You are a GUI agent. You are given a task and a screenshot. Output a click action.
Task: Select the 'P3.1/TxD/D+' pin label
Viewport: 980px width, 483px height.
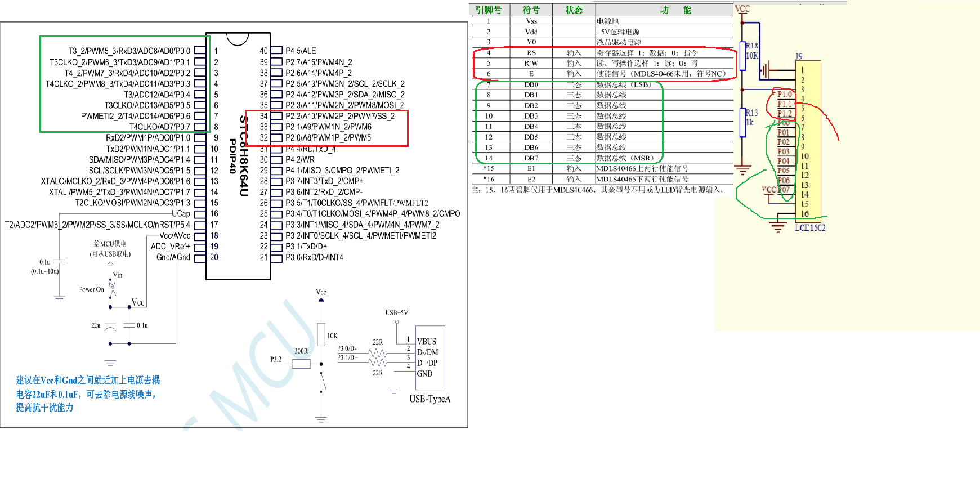(x=306, y=246)
